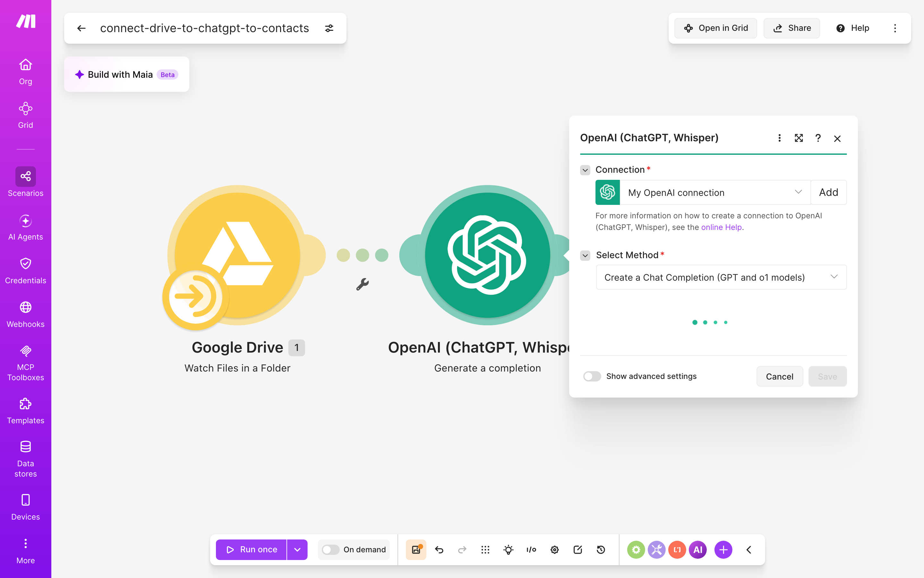Click the purple Tools circle icon
The height and width of the screenshot is (578, 924).
(657, 550)
